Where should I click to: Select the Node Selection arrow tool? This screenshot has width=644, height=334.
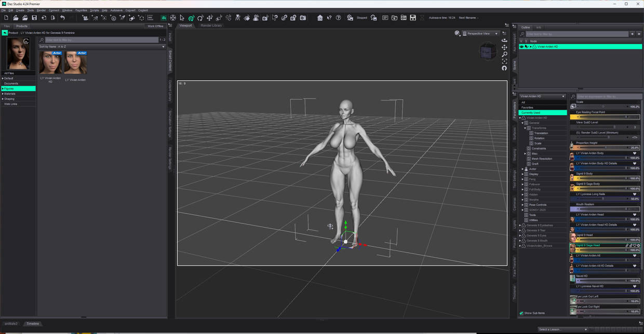click(x=182, y=18)
